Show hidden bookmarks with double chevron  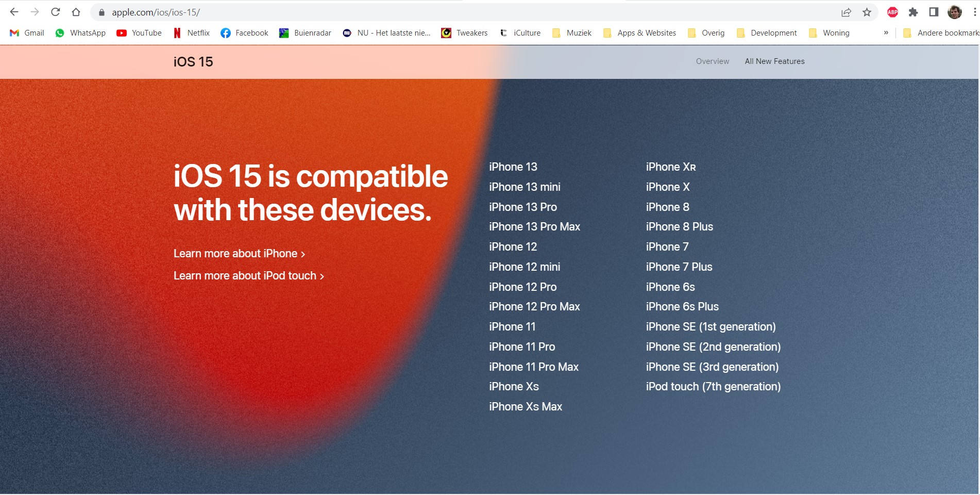point(886,32)
